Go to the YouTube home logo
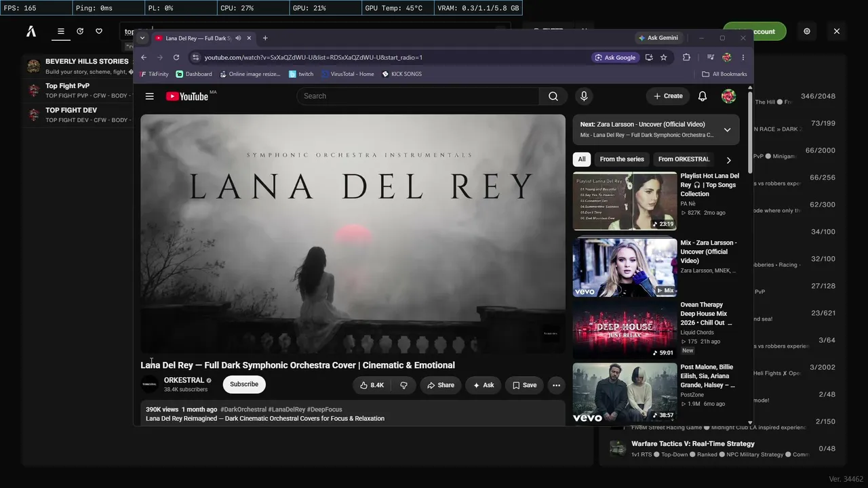Screen dimensions: 868x488 (187, 96)
